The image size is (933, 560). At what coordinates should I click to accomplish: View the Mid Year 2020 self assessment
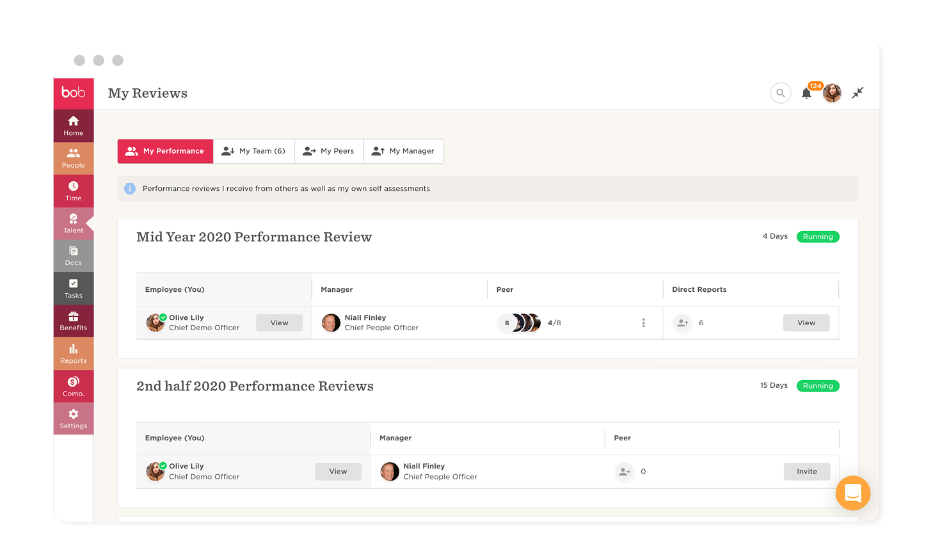279,323
